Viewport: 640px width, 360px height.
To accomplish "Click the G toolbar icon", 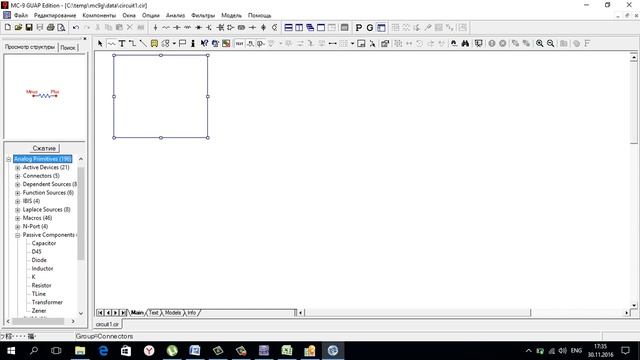I will (x=370, y=27).
